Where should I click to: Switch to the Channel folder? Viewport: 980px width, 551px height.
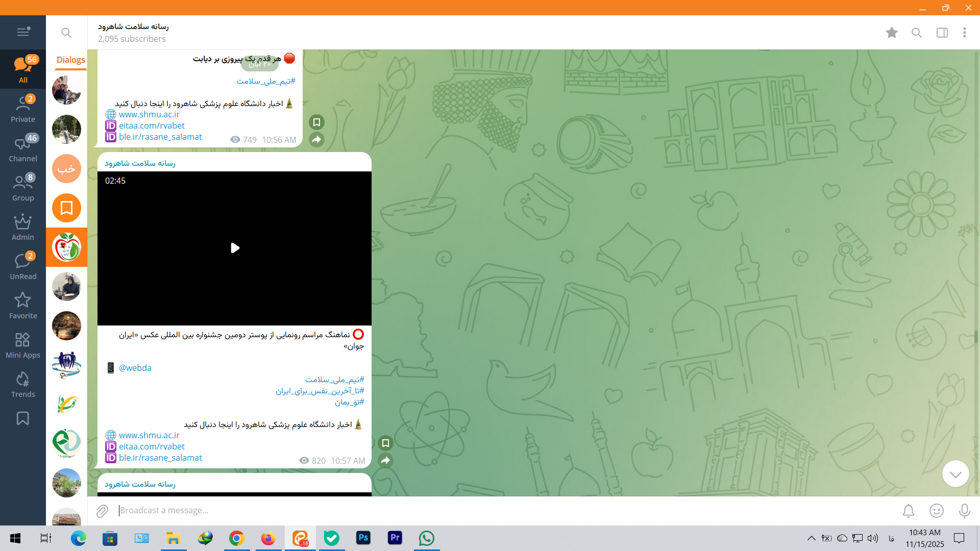tap(23, 149)
